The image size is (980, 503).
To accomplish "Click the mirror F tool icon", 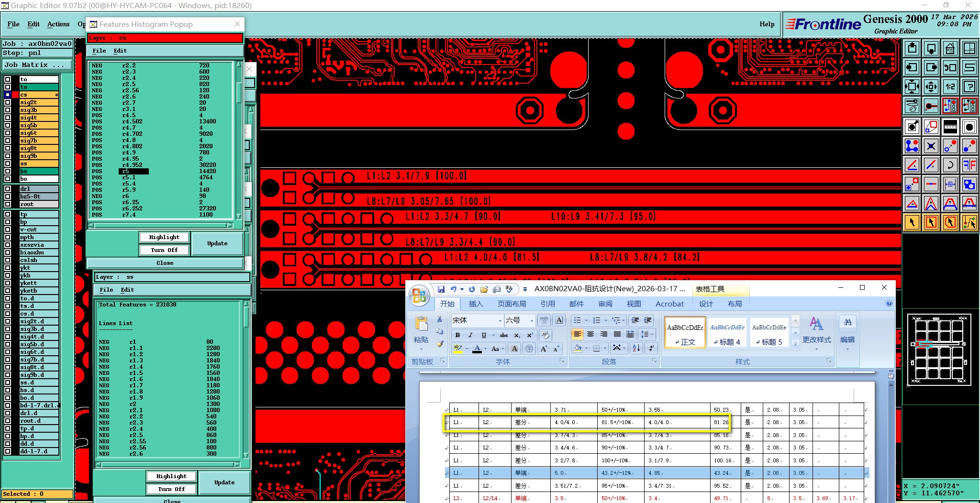I will [969, 165].
